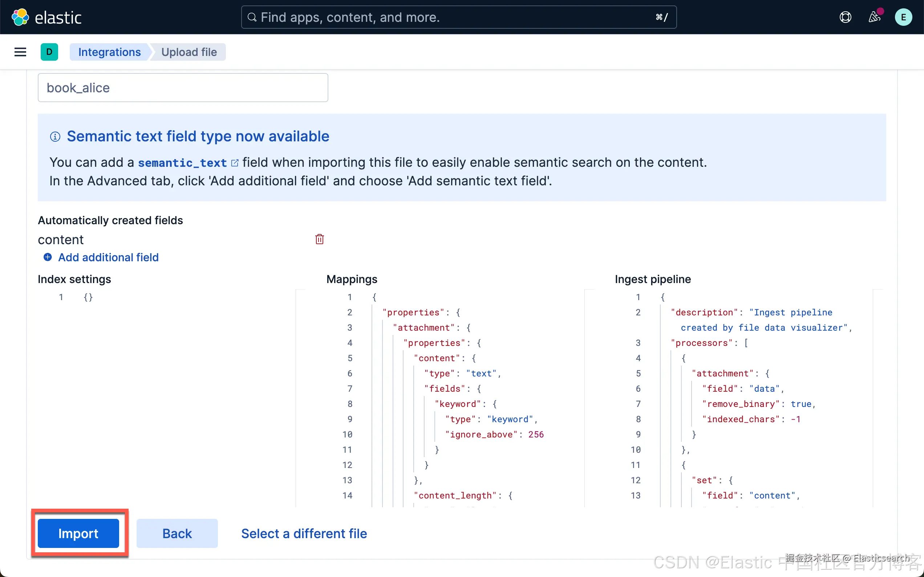Open the user avatar E menu
This screenshot has height=577, width=924.
tap(903, 17)
